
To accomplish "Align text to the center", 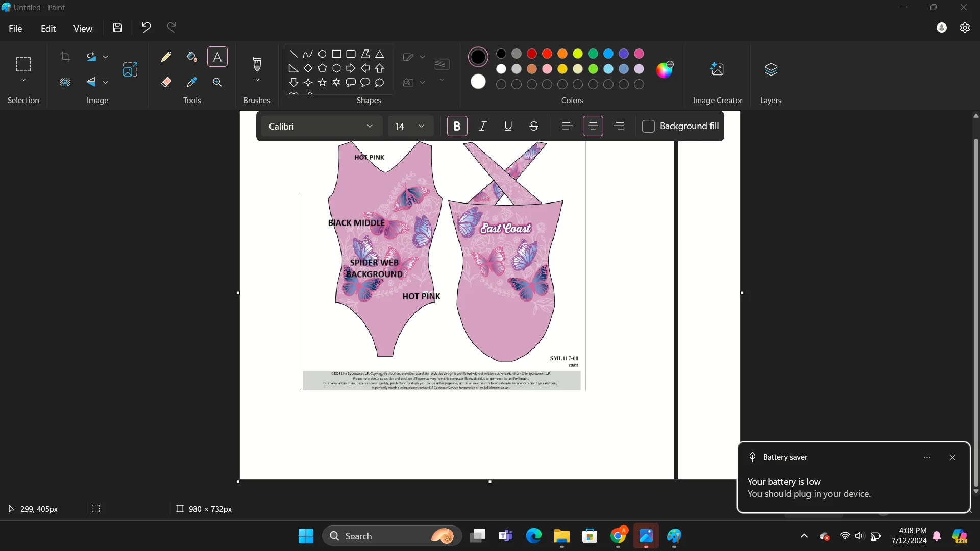I will click(x=593, y=126).
